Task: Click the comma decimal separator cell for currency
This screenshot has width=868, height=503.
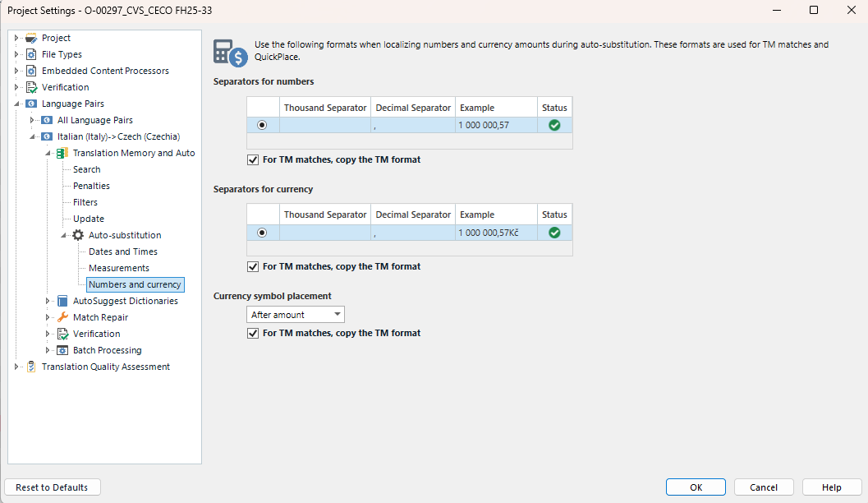Action: (413, 233)
